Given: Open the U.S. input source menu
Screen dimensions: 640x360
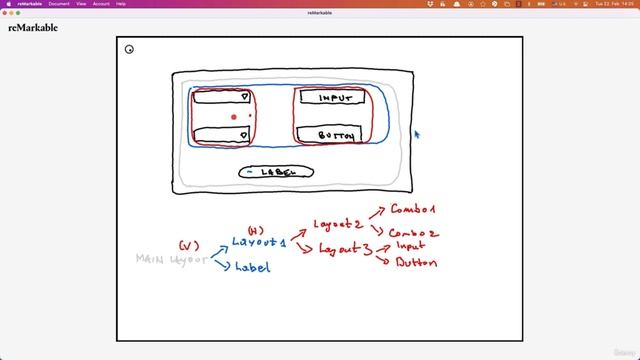Looking at the screenshot, I should 559,4.
